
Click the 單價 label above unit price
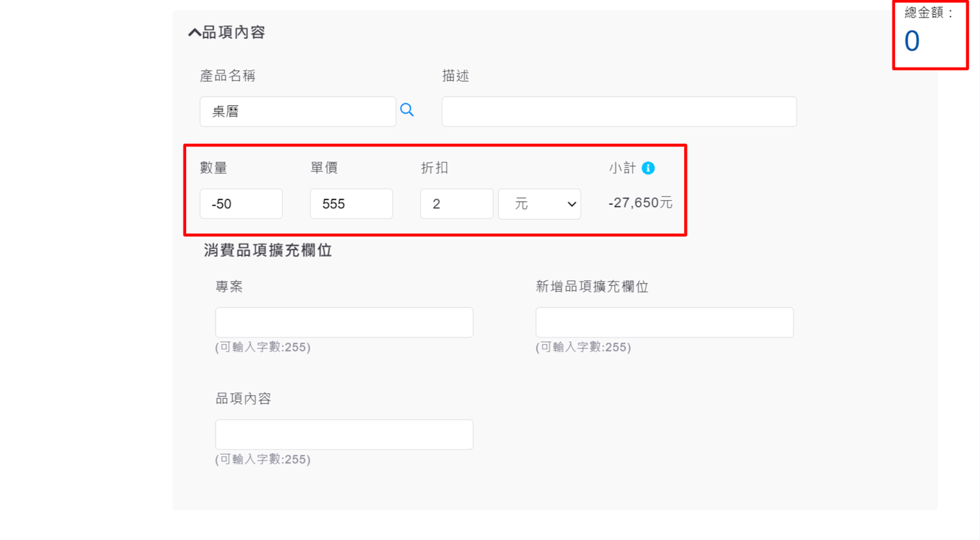tap(324, 168)
